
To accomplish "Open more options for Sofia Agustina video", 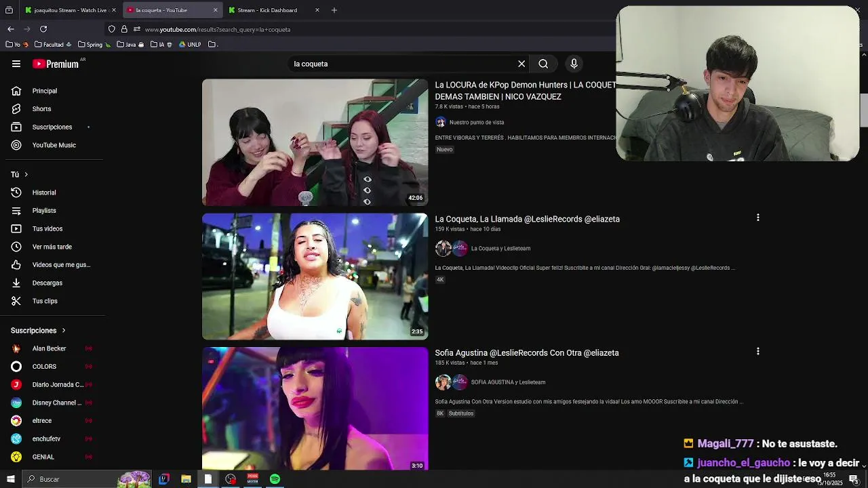I will [x=757, y=351].
